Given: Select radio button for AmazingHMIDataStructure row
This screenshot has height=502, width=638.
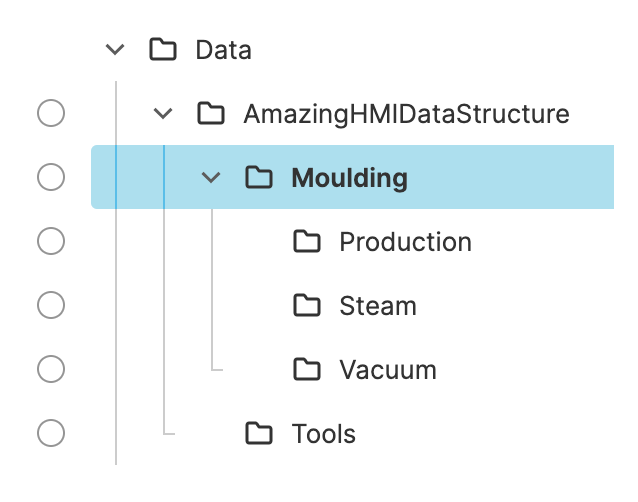Looking at the screenshot, I should tap(51, 113).
